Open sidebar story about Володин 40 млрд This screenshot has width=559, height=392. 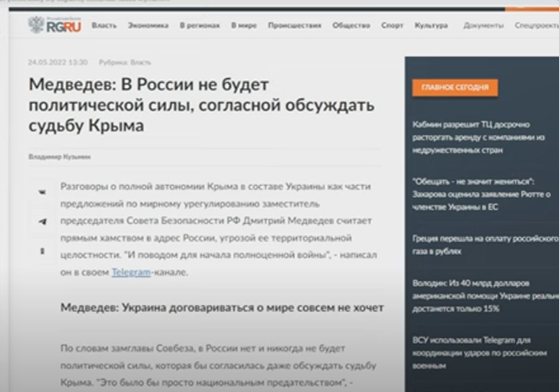point(486,296)
